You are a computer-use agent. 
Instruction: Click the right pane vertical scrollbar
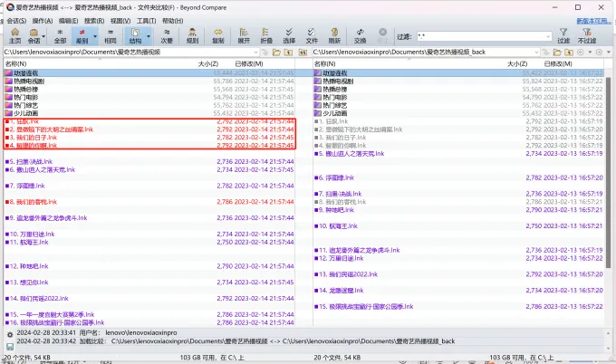609,173
